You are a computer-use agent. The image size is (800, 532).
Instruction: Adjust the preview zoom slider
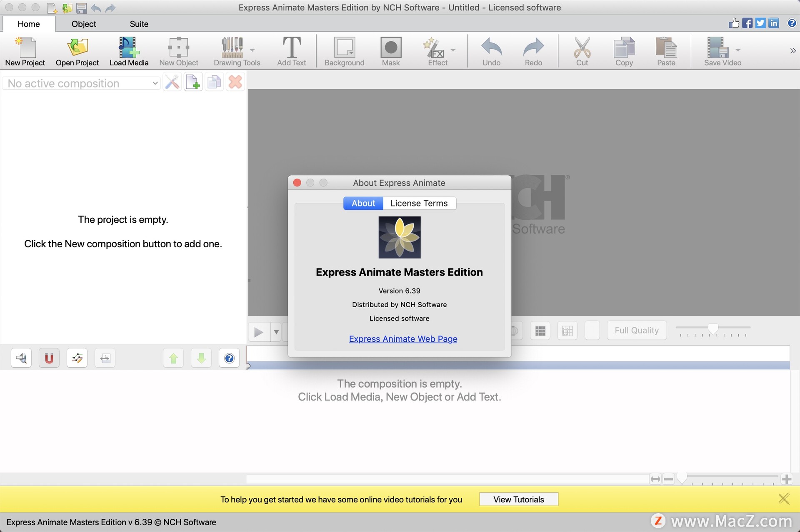pyautogui.click(x=713, y=329)
